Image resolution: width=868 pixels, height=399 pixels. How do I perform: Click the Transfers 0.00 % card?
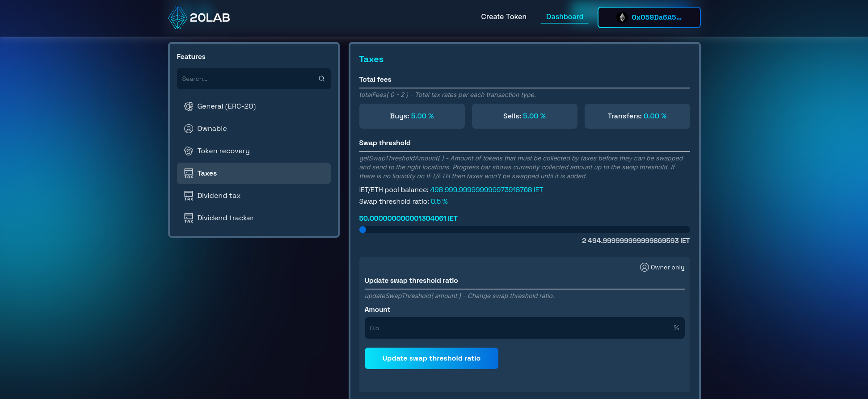[637, 116]
